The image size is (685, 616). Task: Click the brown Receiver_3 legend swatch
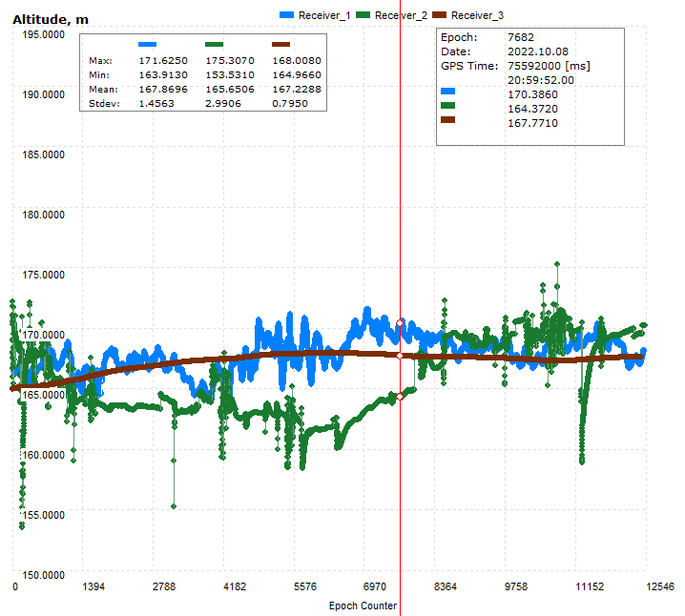(x=439, y=15)
